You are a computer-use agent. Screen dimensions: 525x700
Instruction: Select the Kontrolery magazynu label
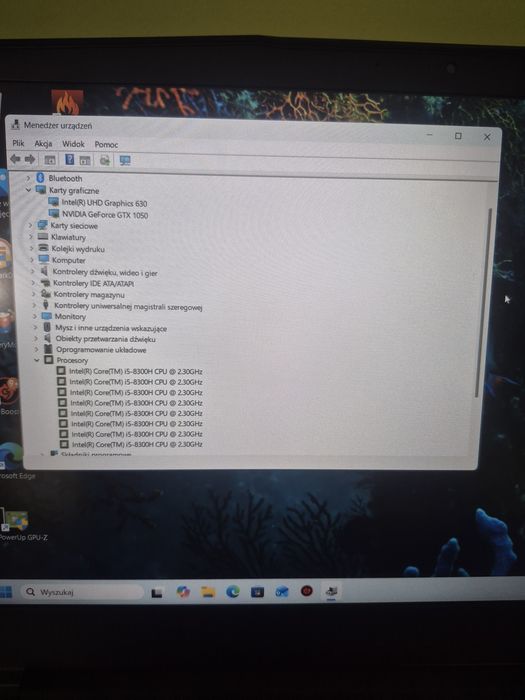(89, 295)
